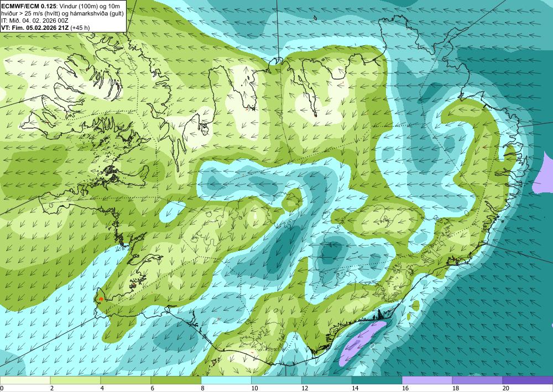The image size is (553, 392).
Task: Click the legend scale label '12'
Action: pos(305,389)
